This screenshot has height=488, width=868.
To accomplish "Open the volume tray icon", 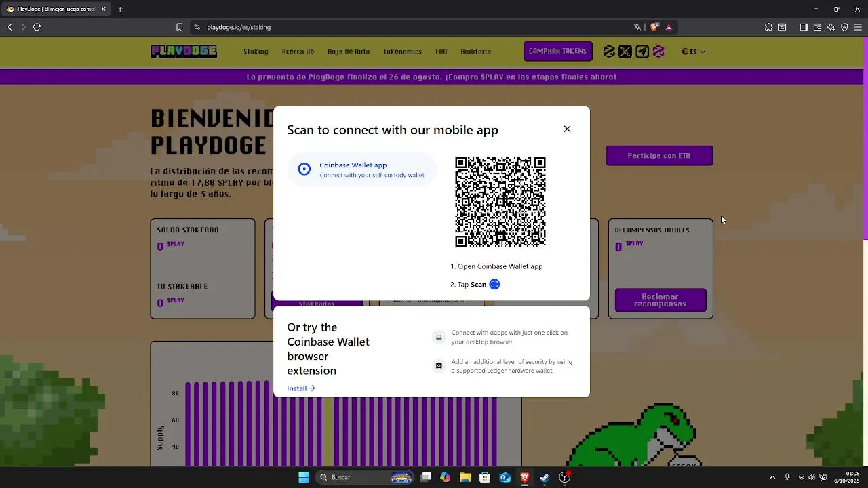I will tap(812, 477).
